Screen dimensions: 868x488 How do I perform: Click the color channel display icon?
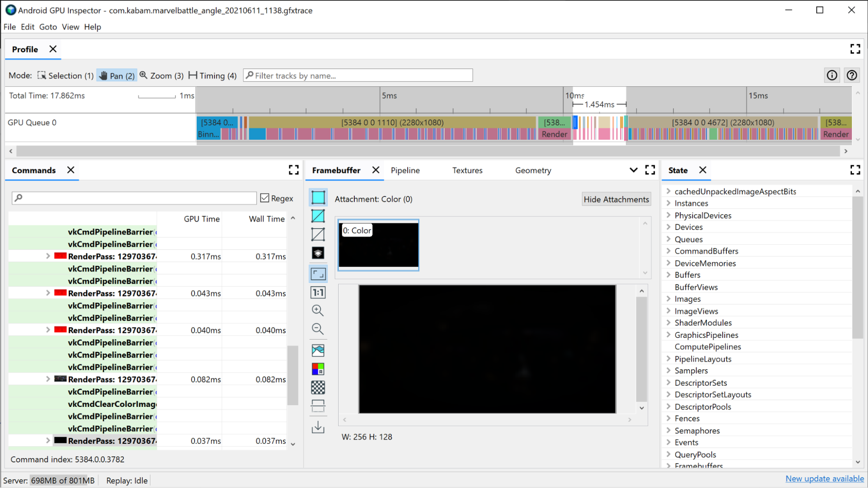tap(318, 369)
